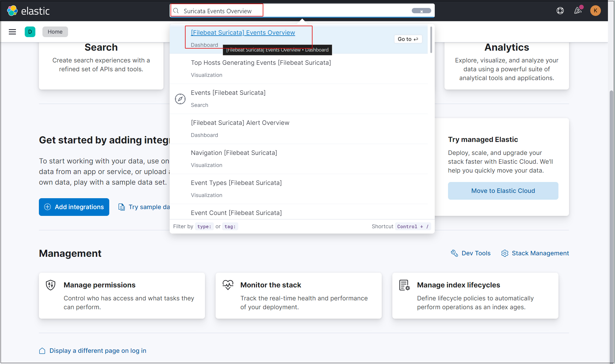Open the Search solution card
This screenshot has height=364, width=615.
101,65
